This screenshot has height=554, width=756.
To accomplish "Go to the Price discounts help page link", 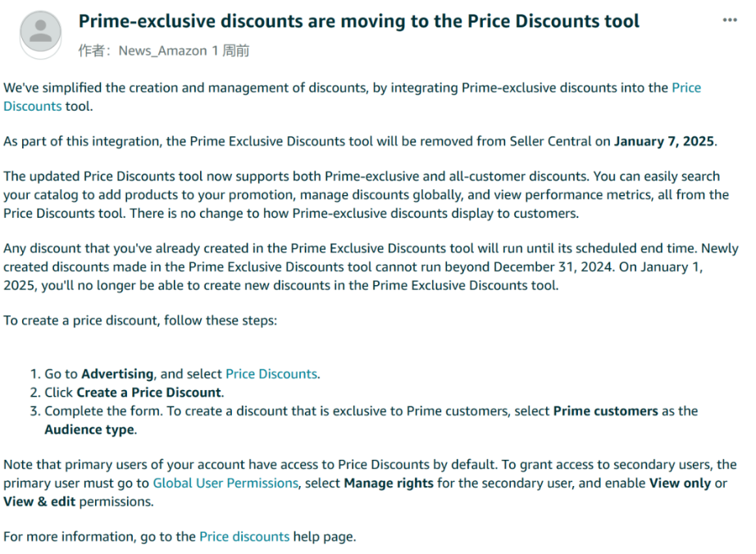I will pyautogui.click(x=244, y=537).
